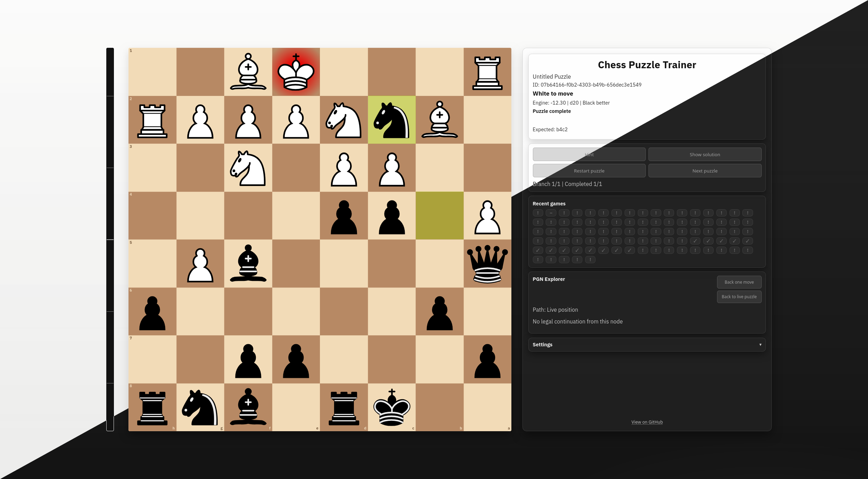Click the red-highlighted white king on e1
Screen dimensions: 868x479
point(296,71)
